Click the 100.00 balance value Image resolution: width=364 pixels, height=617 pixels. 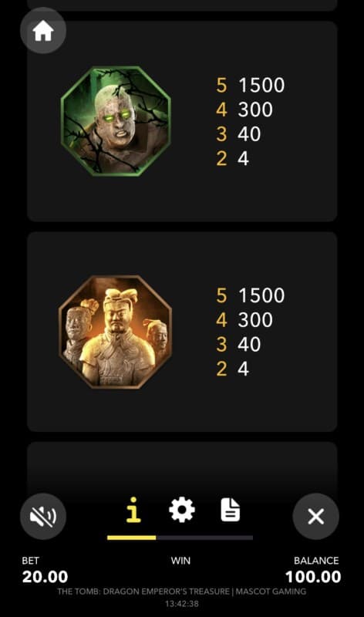(x=313, y=577)
